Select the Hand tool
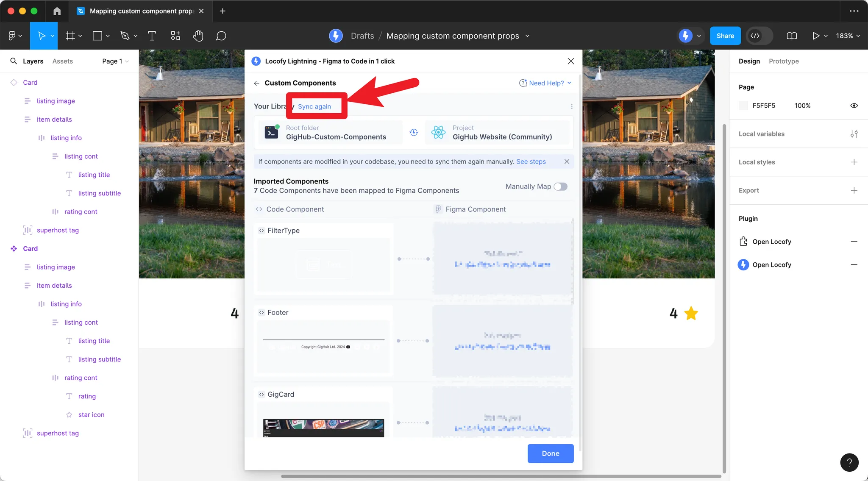This screenshot has width=868, height=481. click(x=198, y=36)
